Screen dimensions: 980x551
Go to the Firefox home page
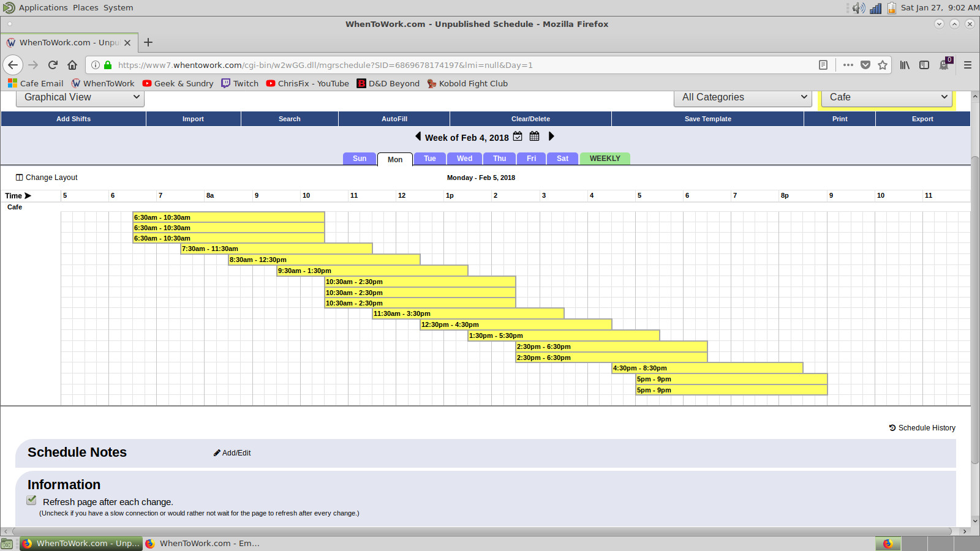pyautogui.click(x=72, y=65)
